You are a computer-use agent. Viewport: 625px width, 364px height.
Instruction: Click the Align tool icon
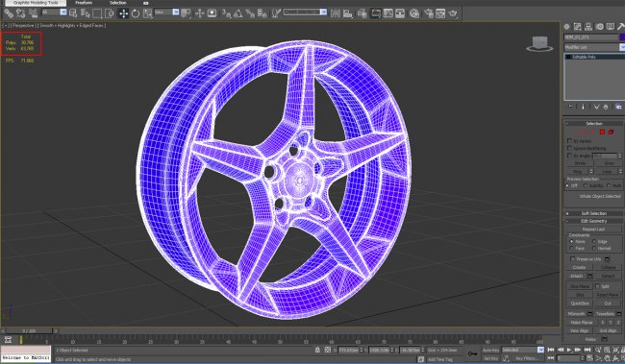click(x=347, y=13)
